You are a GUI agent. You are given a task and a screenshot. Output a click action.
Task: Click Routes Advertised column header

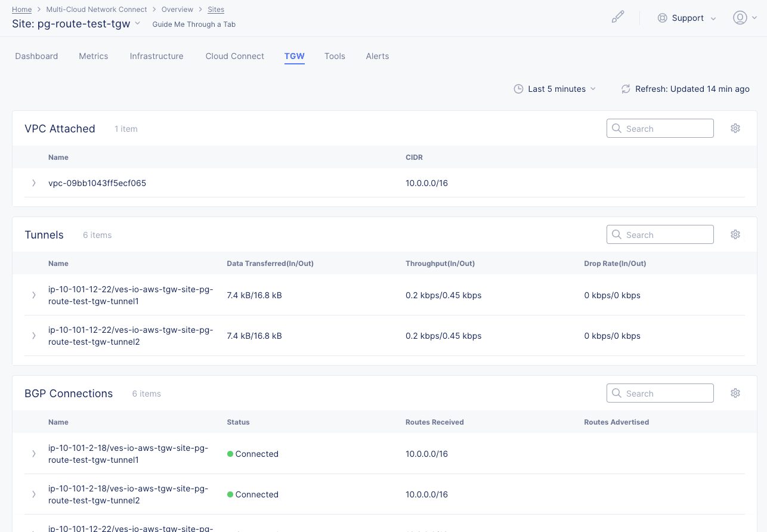[617, 422]
